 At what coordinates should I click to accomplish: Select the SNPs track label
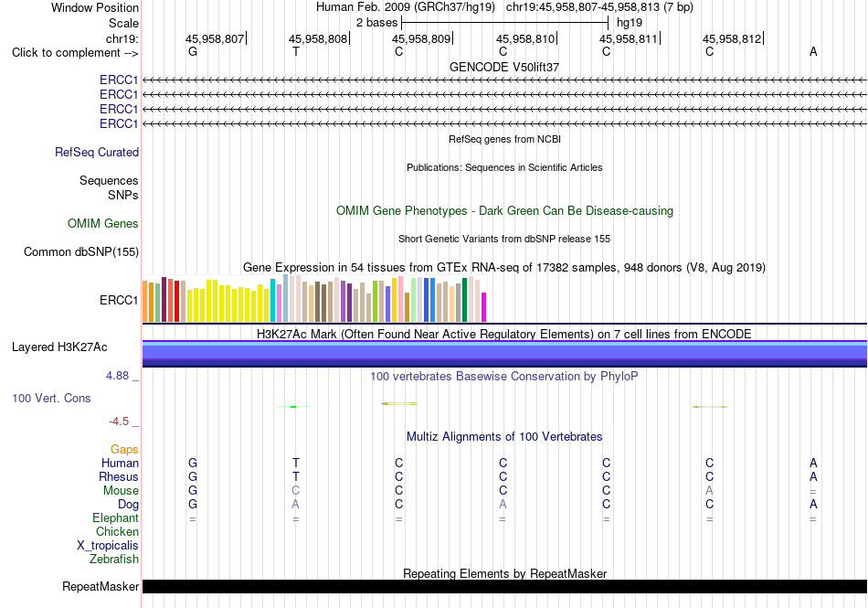click(x=123, y=195)
